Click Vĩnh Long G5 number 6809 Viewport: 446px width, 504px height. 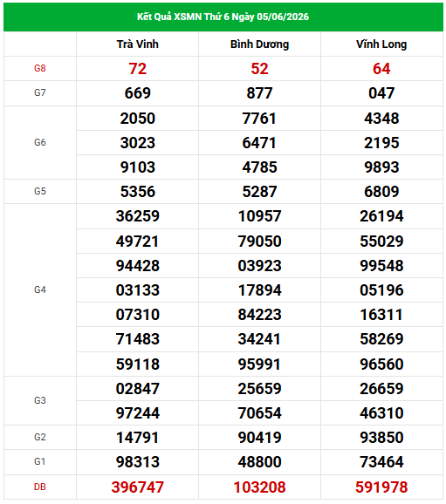click(381, 192)
